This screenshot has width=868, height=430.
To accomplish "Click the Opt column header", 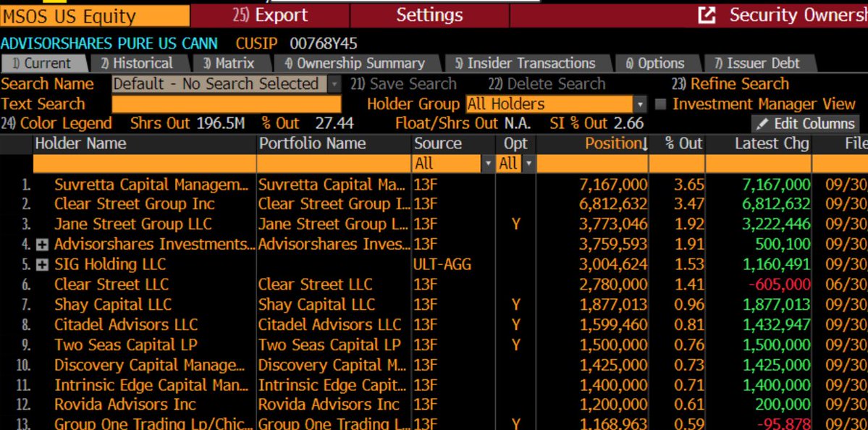I will (515, 144).
